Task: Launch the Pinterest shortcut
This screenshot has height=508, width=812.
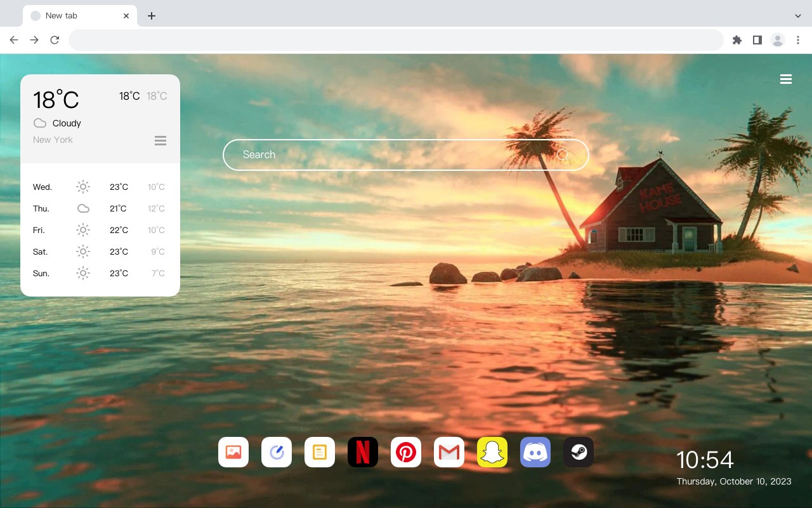Action: [x=406, y=452]
